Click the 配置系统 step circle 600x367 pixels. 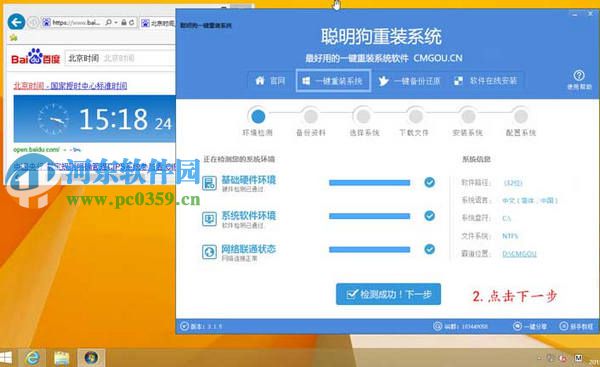[520, 116]
